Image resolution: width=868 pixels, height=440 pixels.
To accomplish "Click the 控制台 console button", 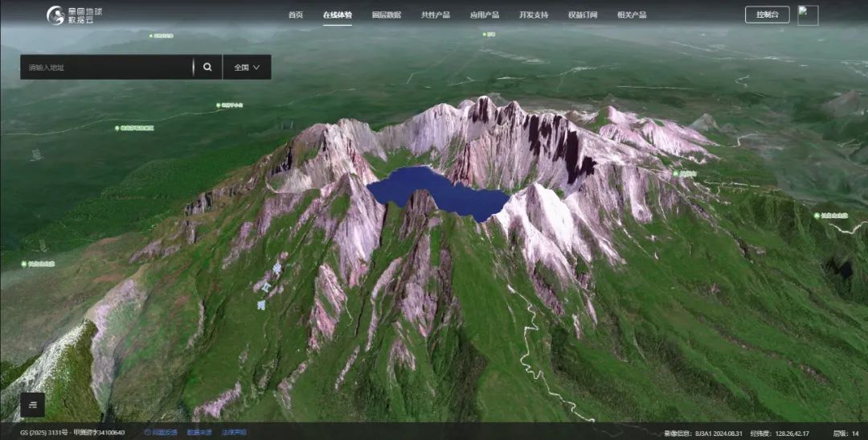I will [767, 14].
